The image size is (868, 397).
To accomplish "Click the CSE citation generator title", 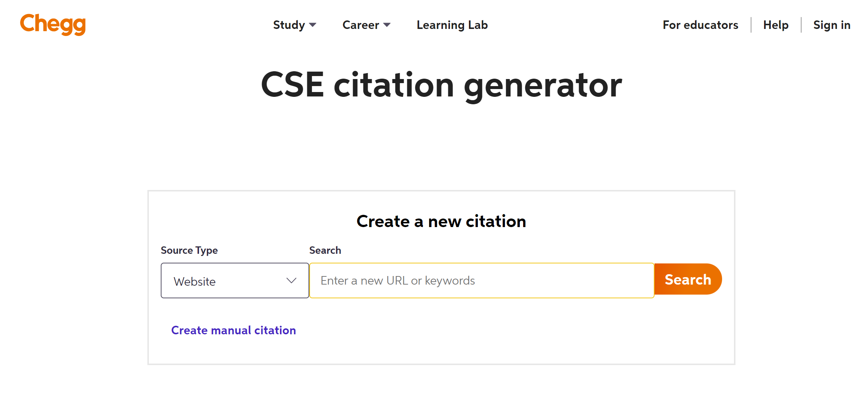I will point(441,85).
